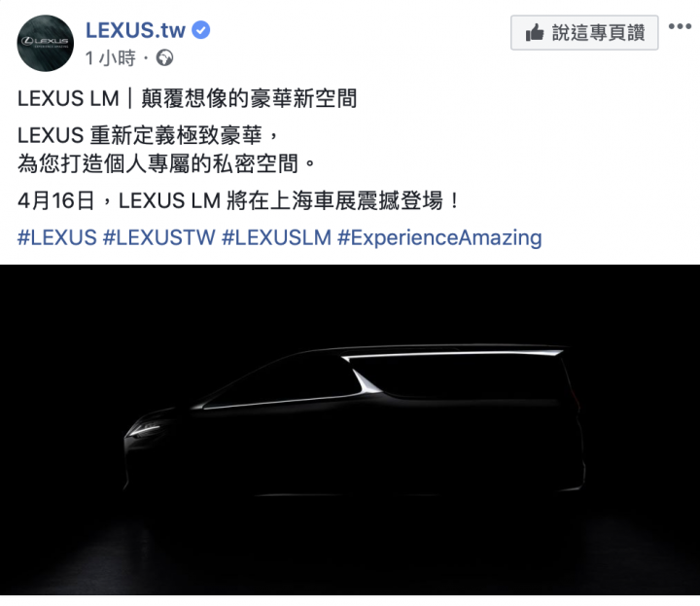Click the post headline LEXUS LM｜顛覆想像的豪華新空間

[187, 98]
